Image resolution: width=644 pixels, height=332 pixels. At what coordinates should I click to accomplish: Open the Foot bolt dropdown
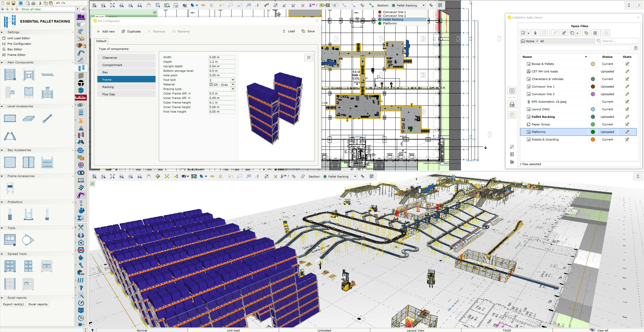[x=233, y=80]
